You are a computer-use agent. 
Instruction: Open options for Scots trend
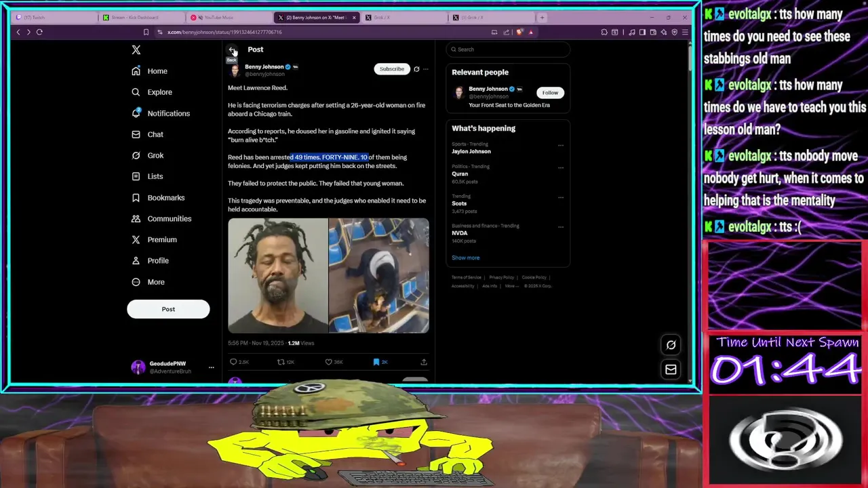point(561,197)
